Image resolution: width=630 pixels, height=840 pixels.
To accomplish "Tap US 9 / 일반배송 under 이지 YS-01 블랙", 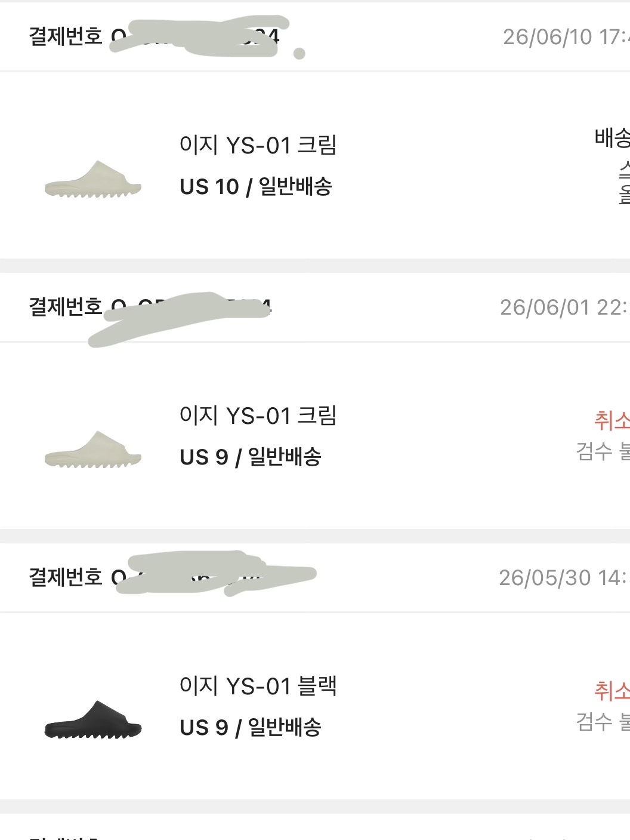I will [x=251, y=728].
